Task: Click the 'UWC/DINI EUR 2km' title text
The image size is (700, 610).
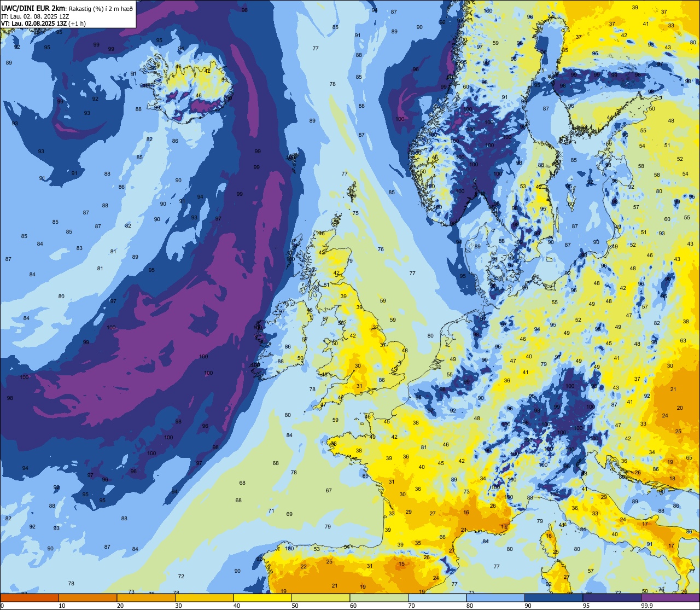Action: coord(33,8)
